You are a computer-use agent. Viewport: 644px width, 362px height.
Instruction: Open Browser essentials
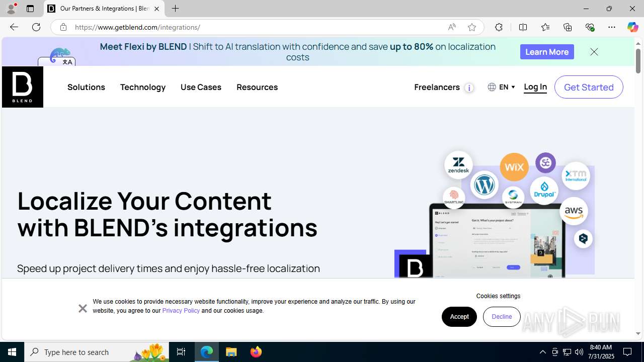pos(590,27)
